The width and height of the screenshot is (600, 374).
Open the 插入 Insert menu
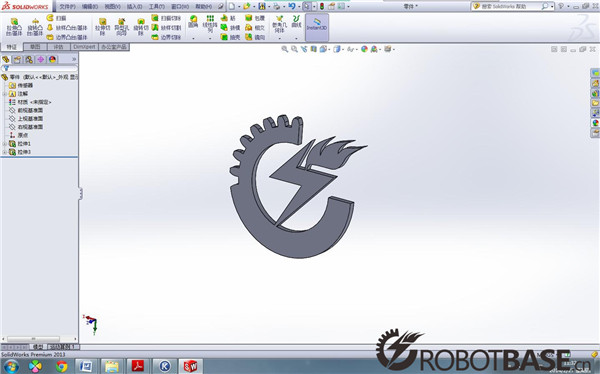click(x=135, y=7)
